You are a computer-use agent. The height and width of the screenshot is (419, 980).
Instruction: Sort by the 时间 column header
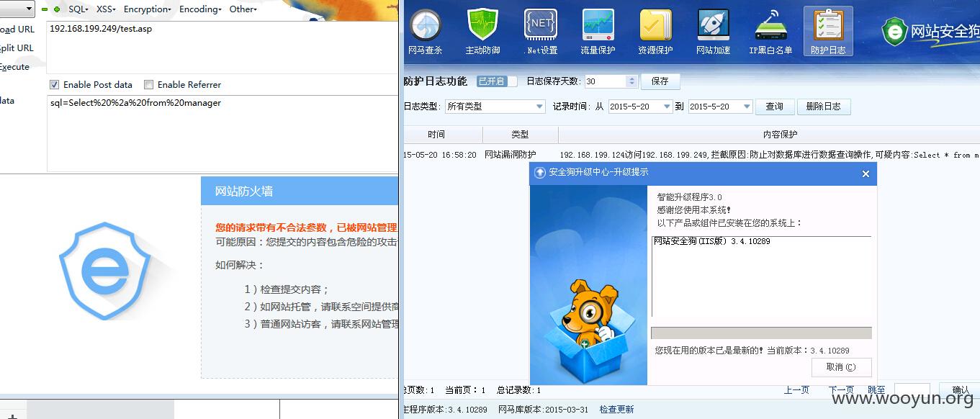[x=443, y=135]
